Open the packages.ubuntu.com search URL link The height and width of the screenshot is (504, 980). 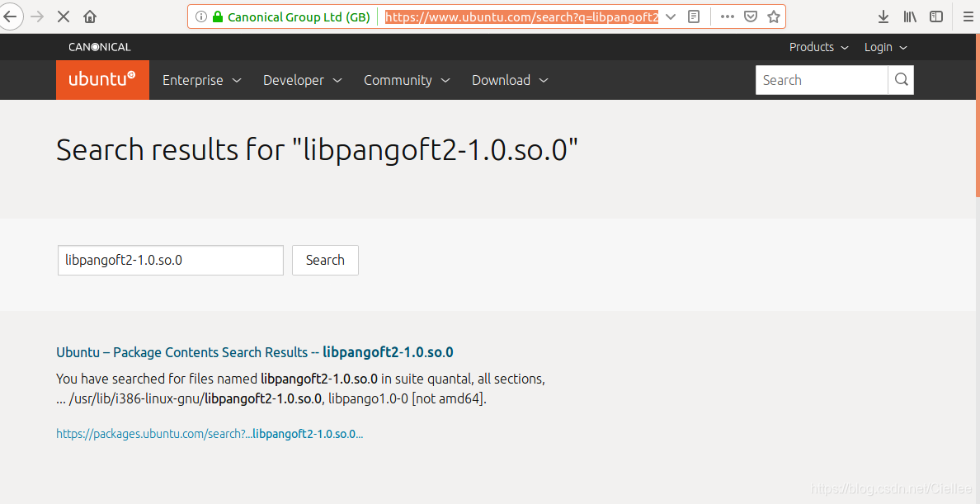pos(210,433)
